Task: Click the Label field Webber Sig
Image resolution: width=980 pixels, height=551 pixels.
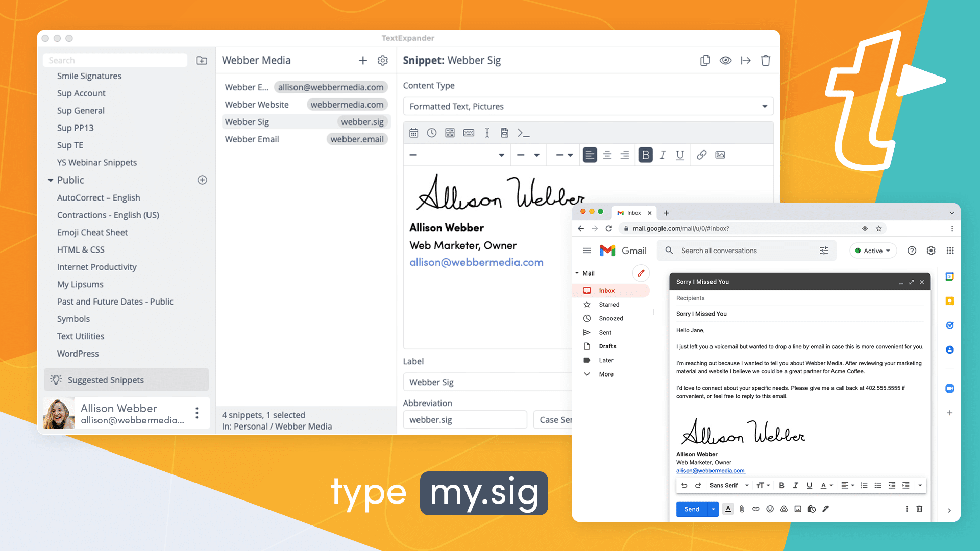Action: point(487,382)
